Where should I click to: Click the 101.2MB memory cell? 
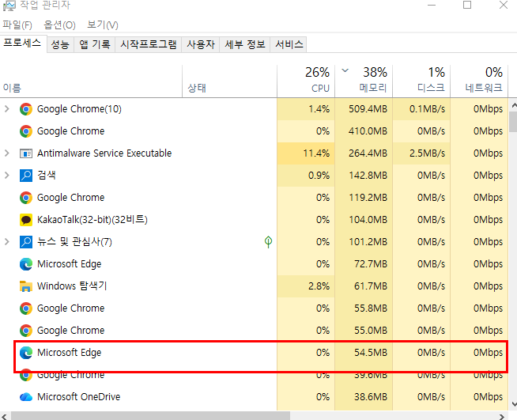click(364, 242)
